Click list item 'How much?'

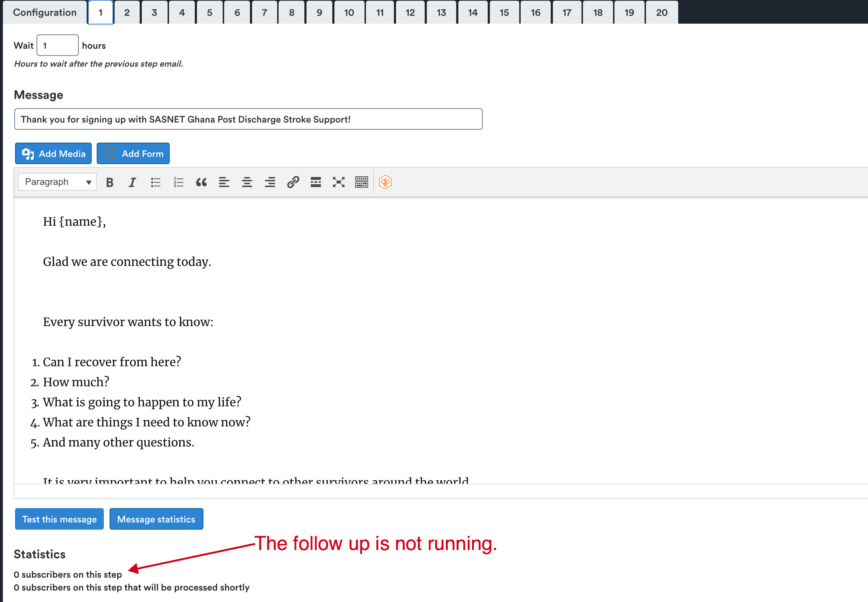(76, 382)
